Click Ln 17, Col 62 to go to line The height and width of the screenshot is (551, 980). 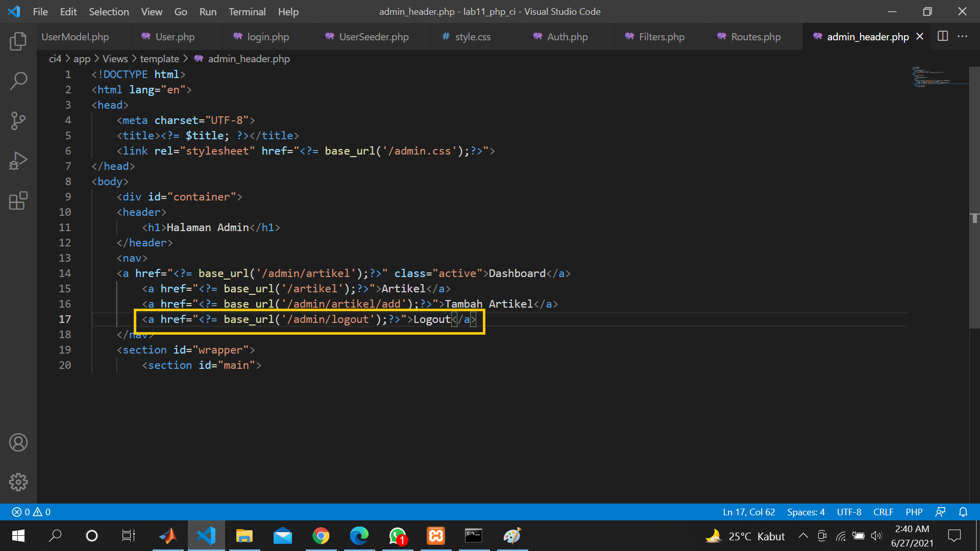(748, 512)
